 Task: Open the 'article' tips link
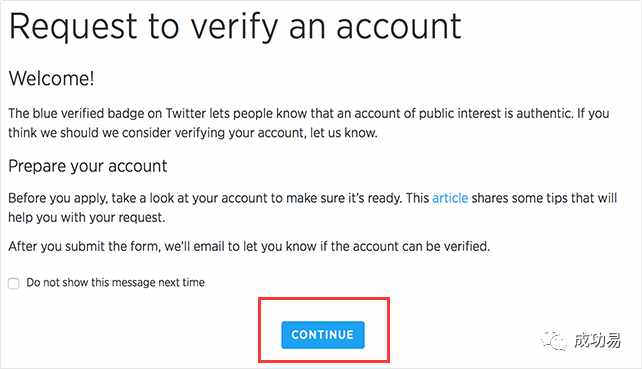[450, 198]
